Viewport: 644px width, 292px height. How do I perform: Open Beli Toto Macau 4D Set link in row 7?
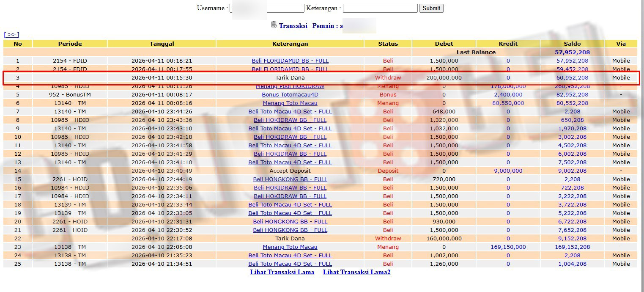point(290,112)
